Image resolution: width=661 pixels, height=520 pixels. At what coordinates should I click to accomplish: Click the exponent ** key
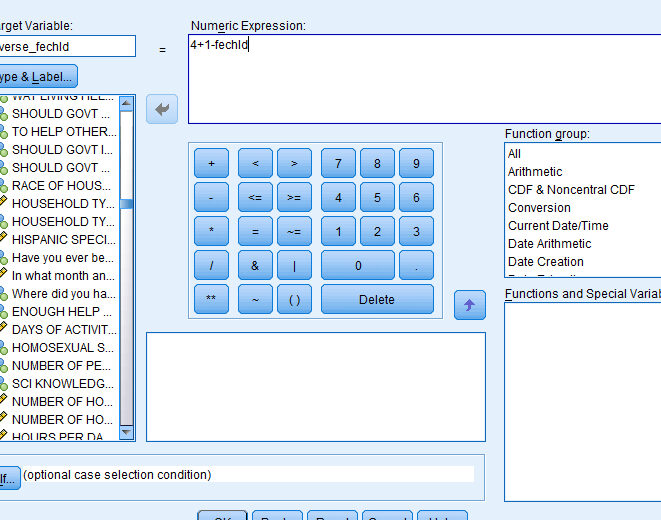pyautogui.click(x=211, y=299)
